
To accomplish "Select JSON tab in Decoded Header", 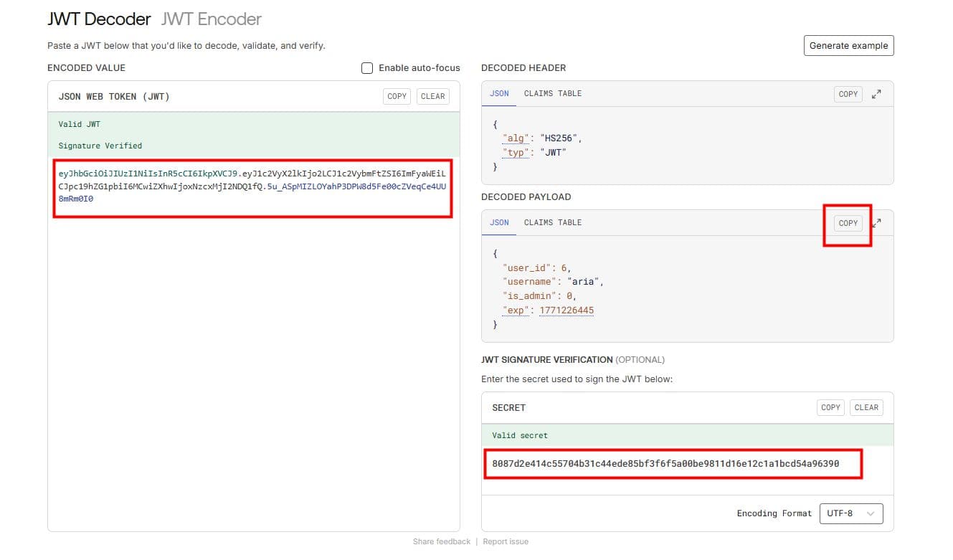I will coord(499,94).
